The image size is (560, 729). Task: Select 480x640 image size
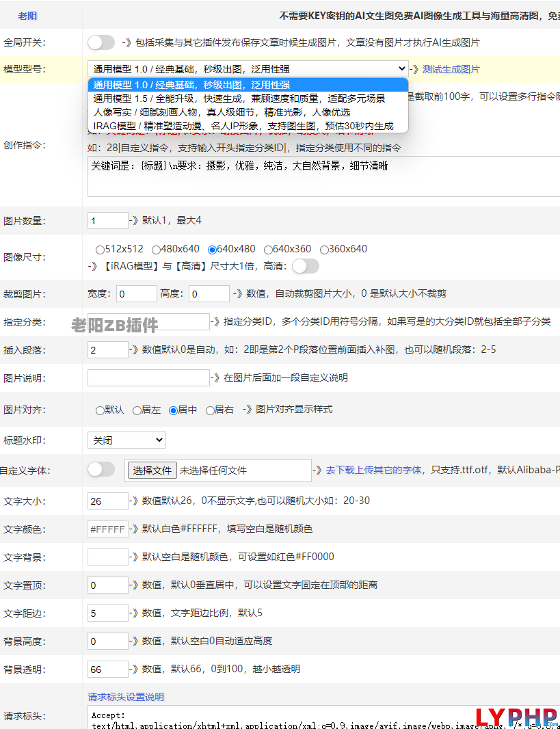coord(156,250)
